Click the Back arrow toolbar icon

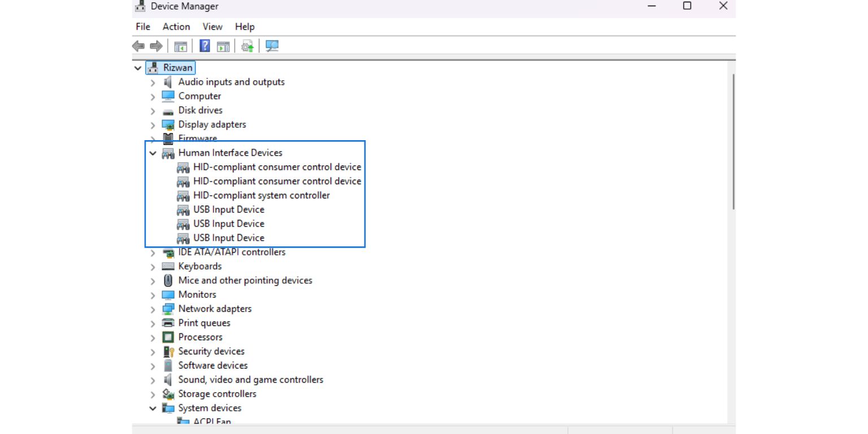138,46
